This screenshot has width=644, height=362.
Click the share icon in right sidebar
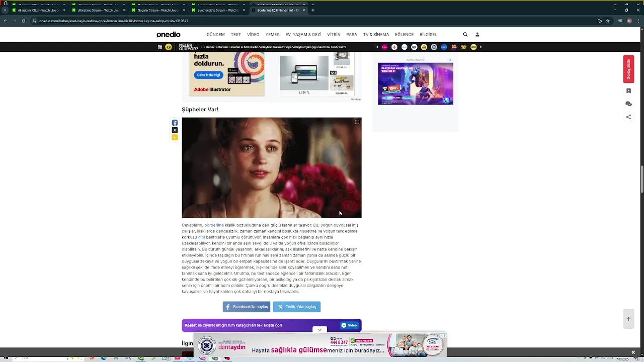628,117
